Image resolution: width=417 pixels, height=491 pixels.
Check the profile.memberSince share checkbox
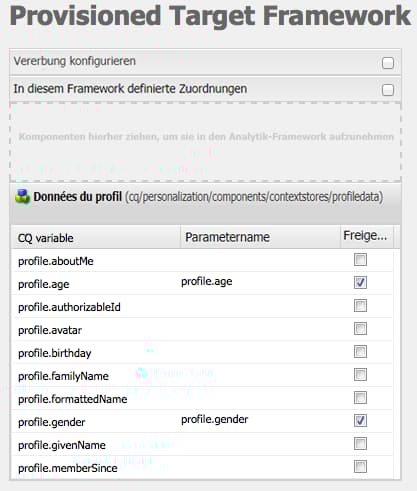click(x=360, y=466)
